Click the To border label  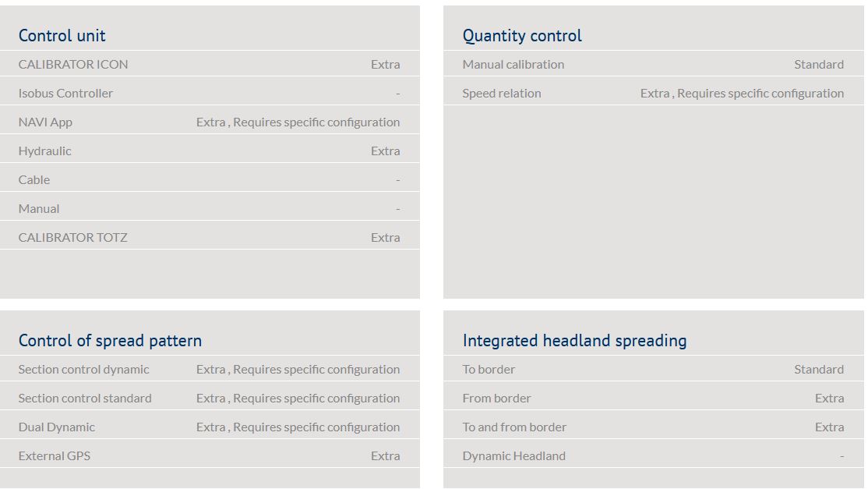(x=489, y=370)
